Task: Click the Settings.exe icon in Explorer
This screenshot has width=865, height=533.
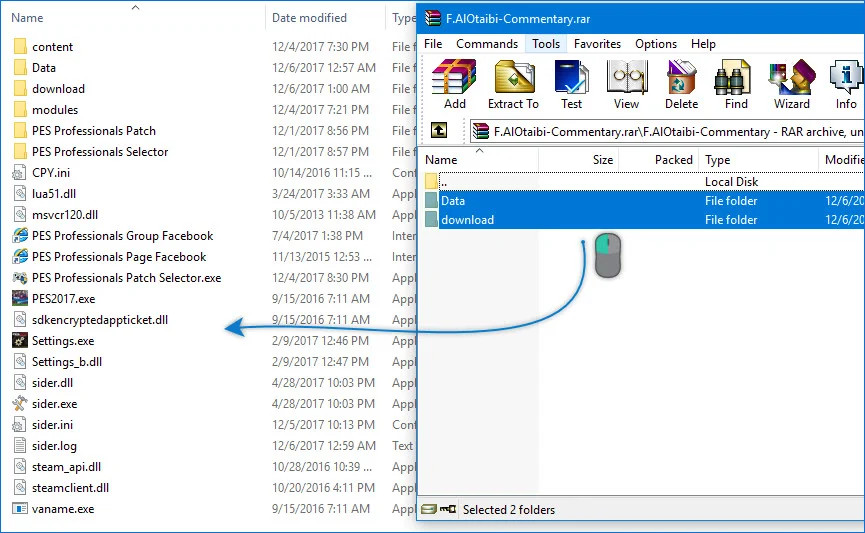Action: 20,340
